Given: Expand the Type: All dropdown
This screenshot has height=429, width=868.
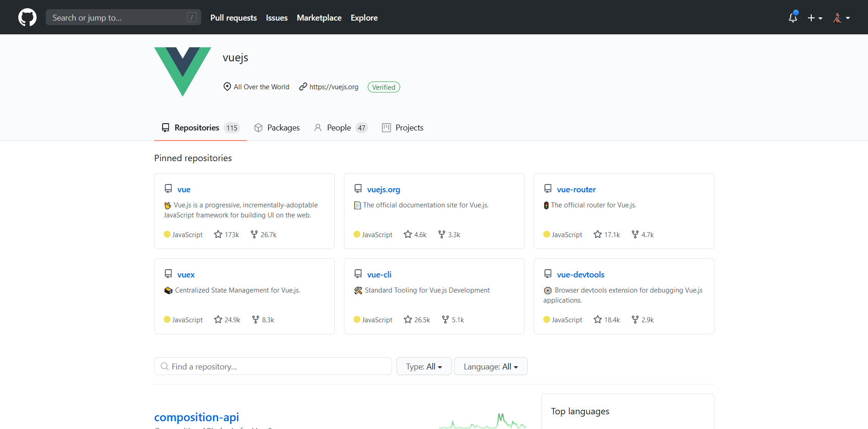Looking at the screenshot, I should pos(424,366).
